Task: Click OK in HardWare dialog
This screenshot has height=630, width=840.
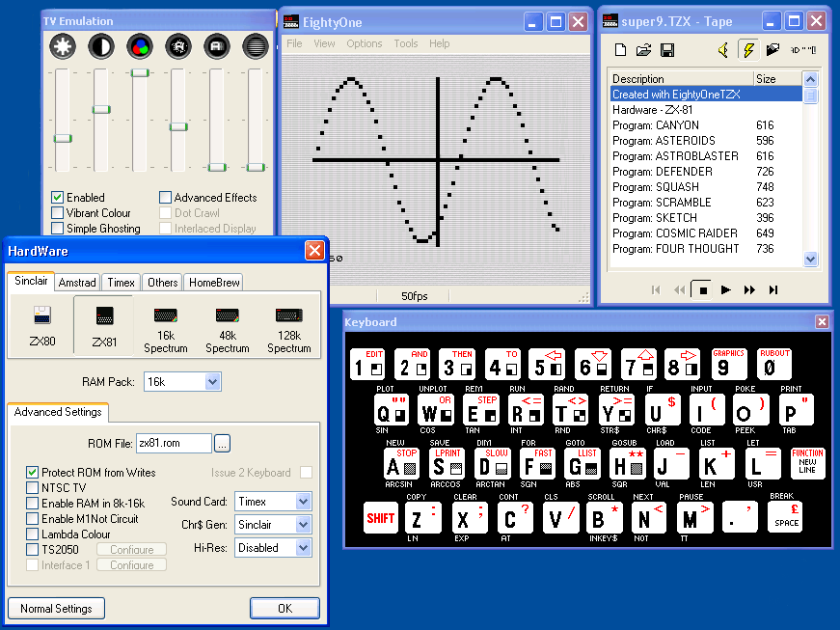Action: point(285,609)
